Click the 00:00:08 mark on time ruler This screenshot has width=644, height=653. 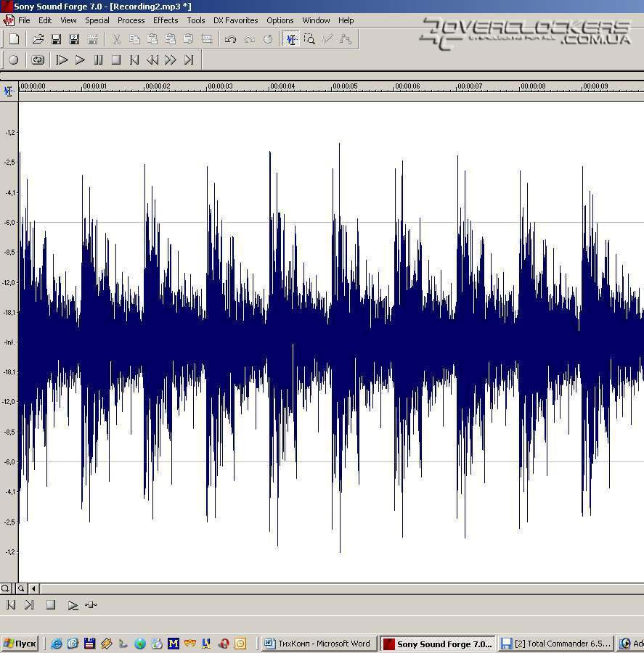[533, 86]
